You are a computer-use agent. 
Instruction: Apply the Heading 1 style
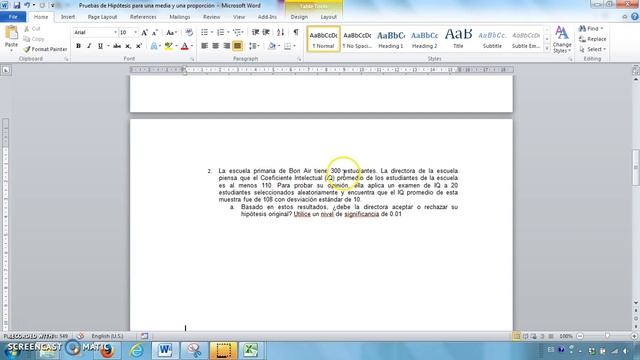[x=391, y=39]
